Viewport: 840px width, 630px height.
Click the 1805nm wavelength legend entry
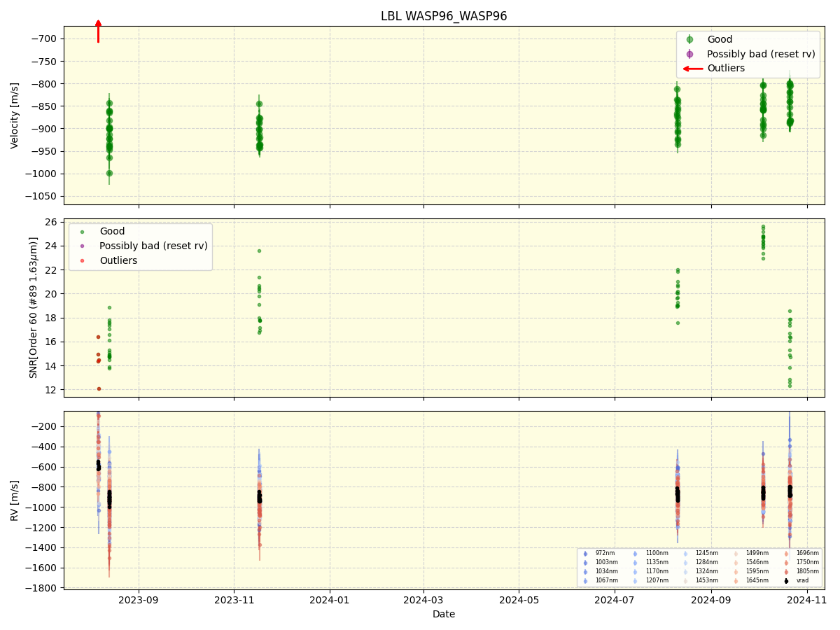808,571
